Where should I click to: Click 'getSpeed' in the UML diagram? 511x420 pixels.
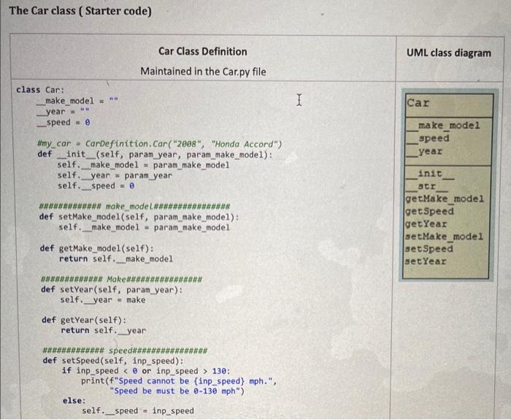(x=429, y=211)
